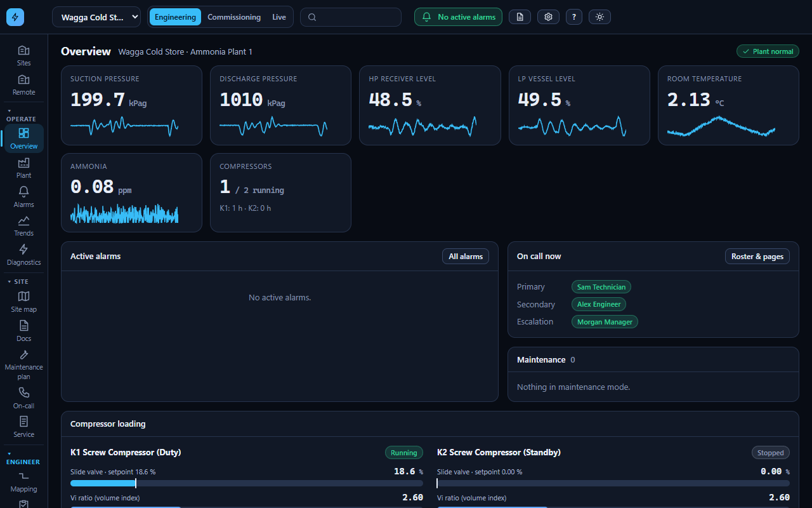Viewport: 812px width, 508px height.
Task: Select the Overview sidebar item
Action: click(23, 138)
